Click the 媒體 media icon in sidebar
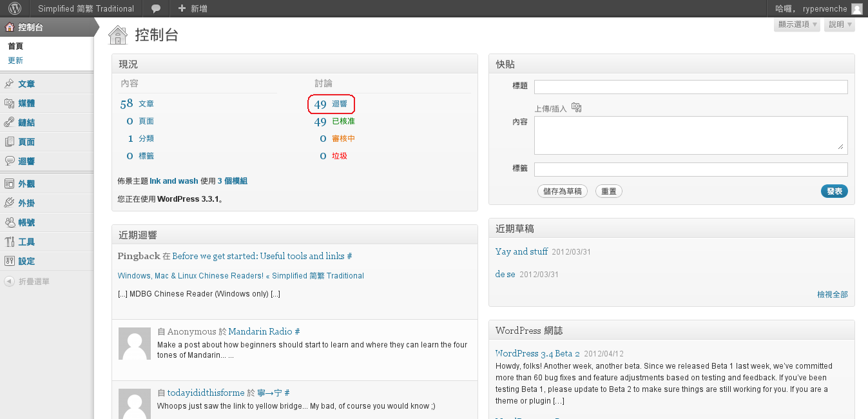This screenshot has height=419, width=868. click(10, 103)
